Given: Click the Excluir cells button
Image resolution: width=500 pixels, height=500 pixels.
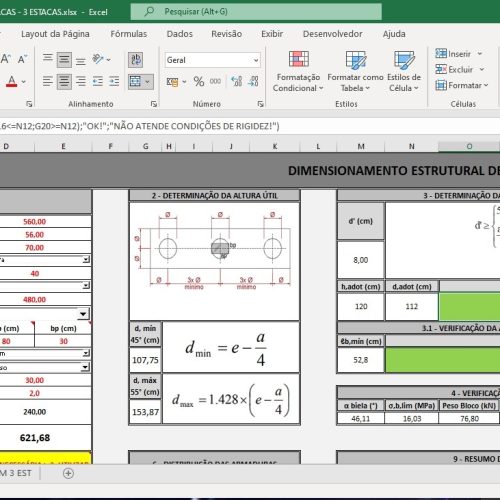Looking at the screenshot, I should (454, 69).
